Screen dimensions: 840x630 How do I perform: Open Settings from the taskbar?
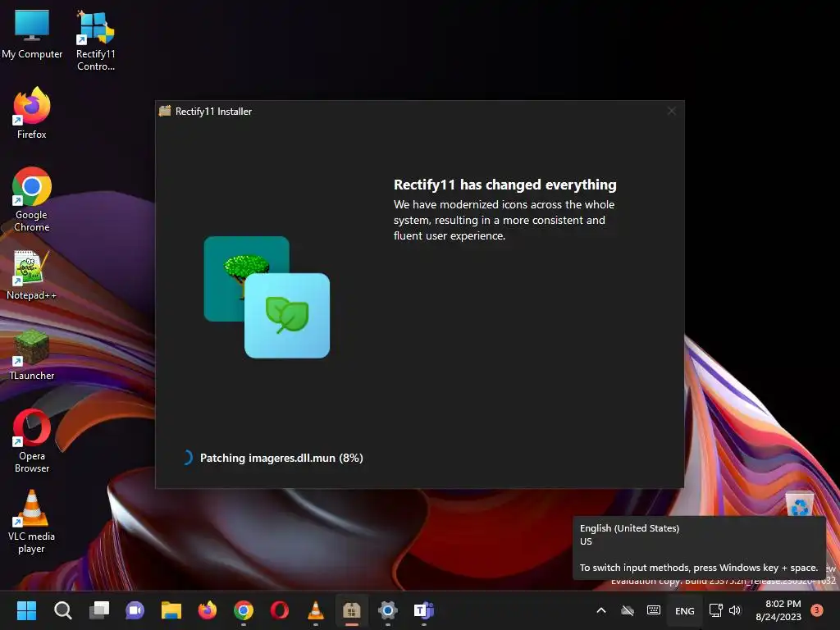click(x=388, y=610)
